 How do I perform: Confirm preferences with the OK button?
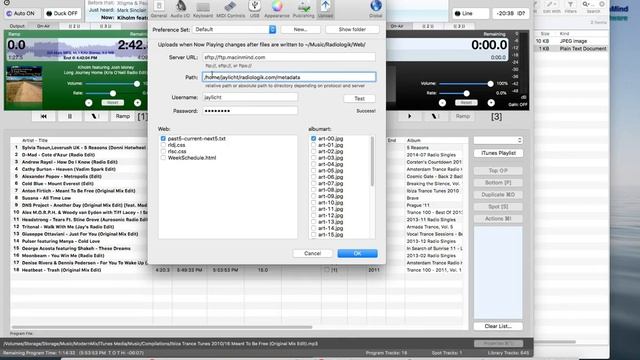[357, 253]
